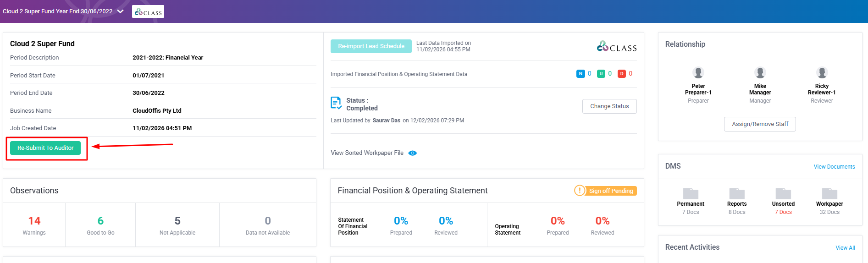The height and width of the screenshot is (263, 868).
Task: Open View All recent activities
Action: (845, 248)
